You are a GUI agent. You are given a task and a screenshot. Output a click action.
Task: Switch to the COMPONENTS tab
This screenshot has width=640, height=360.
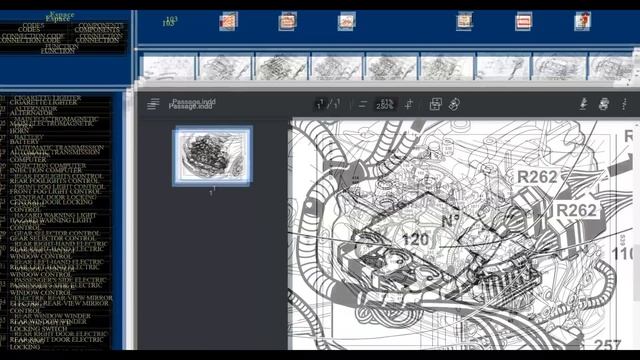coord(98,28)
